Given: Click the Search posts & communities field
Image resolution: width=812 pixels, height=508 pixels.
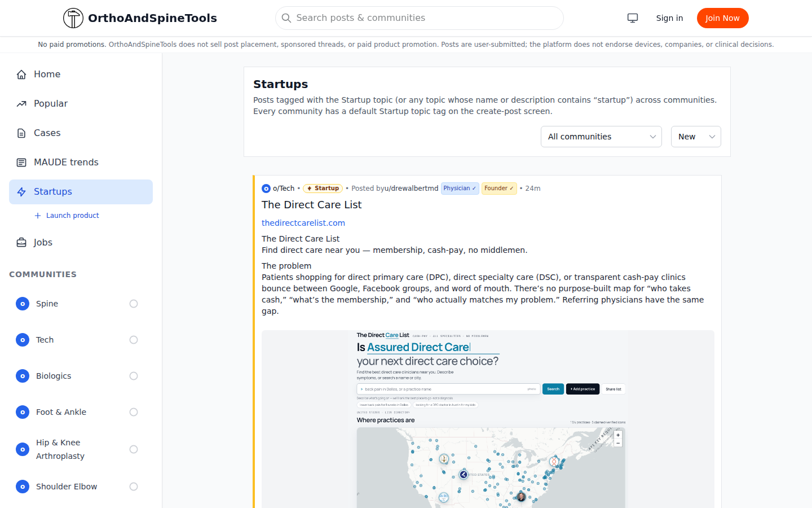Looking at the screenshot, I should point(420,18).
